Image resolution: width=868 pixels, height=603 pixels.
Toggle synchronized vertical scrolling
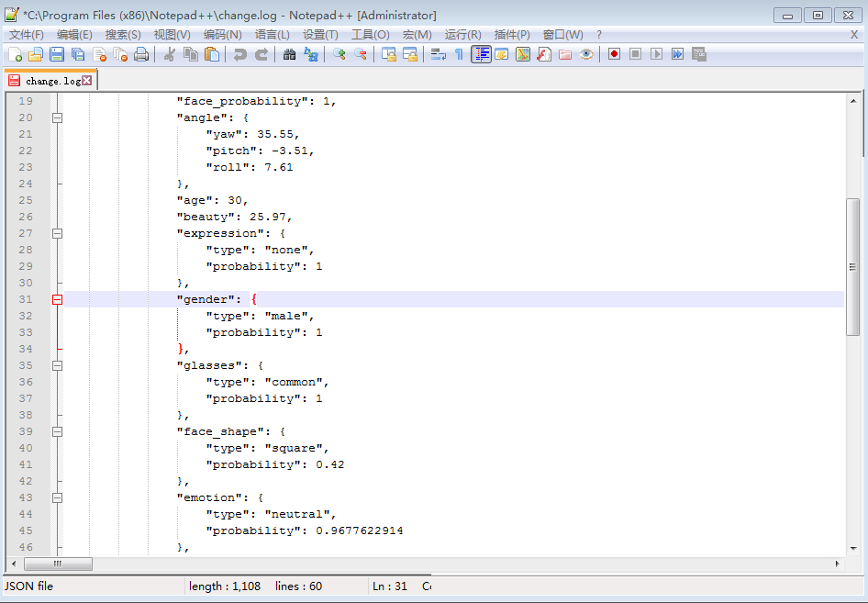(x=389, y=54)
